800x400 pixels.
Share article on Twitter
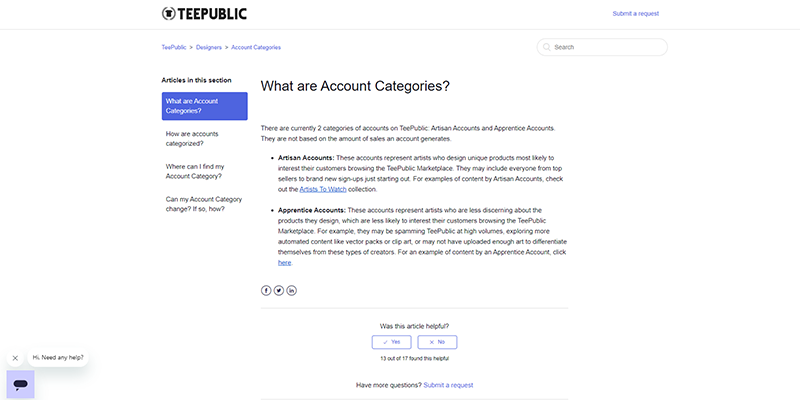(279, 290)
